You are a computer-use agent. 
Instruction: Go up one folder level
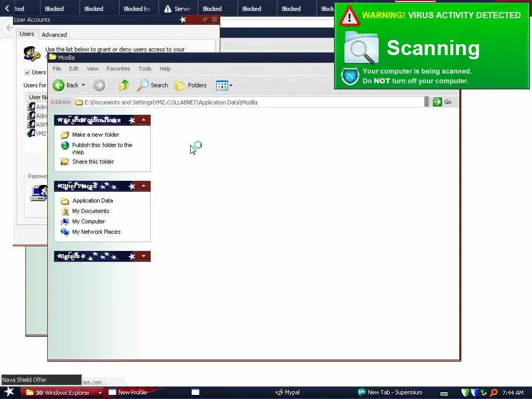(124, 85)
